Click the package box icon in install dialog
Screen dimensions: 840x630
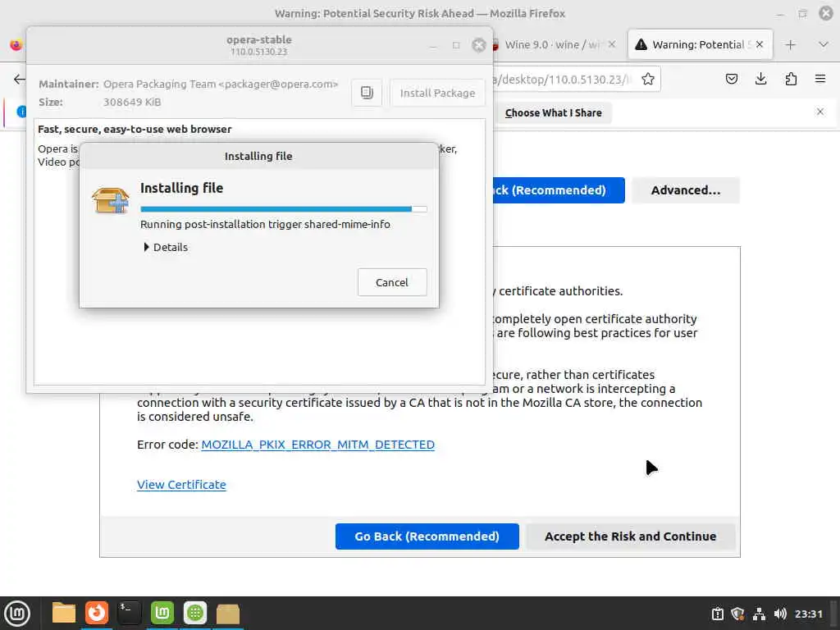tap(111, 200)
